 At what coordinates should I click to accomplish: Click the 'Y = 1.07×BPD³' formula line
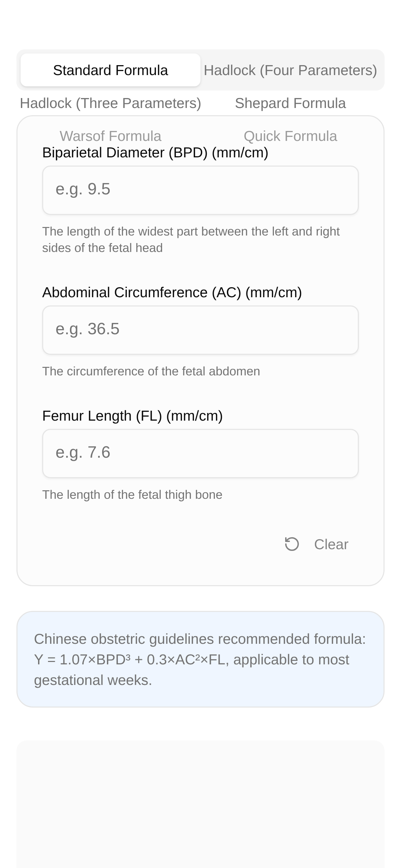coord(191,660)
